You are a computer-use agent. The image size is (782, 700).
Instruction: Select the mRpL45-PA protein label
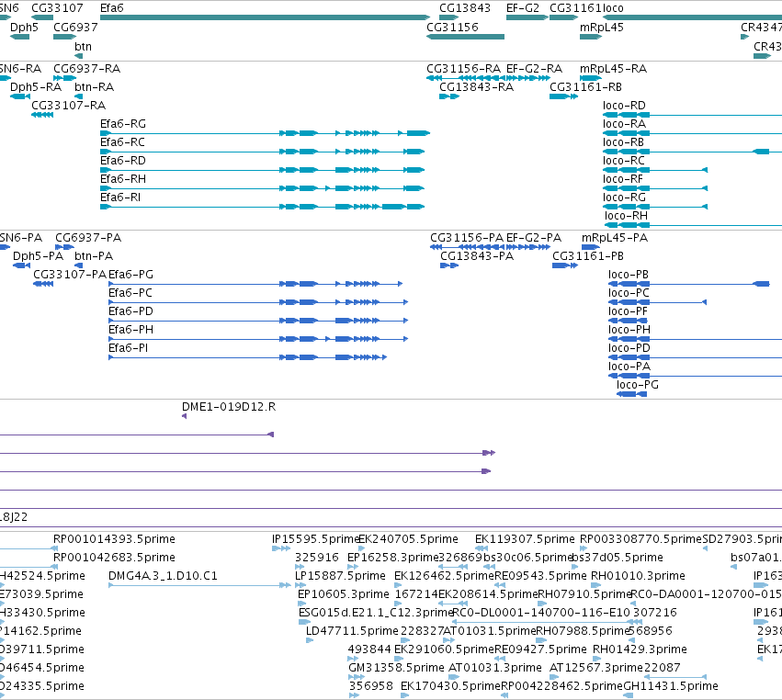point(615,237)
